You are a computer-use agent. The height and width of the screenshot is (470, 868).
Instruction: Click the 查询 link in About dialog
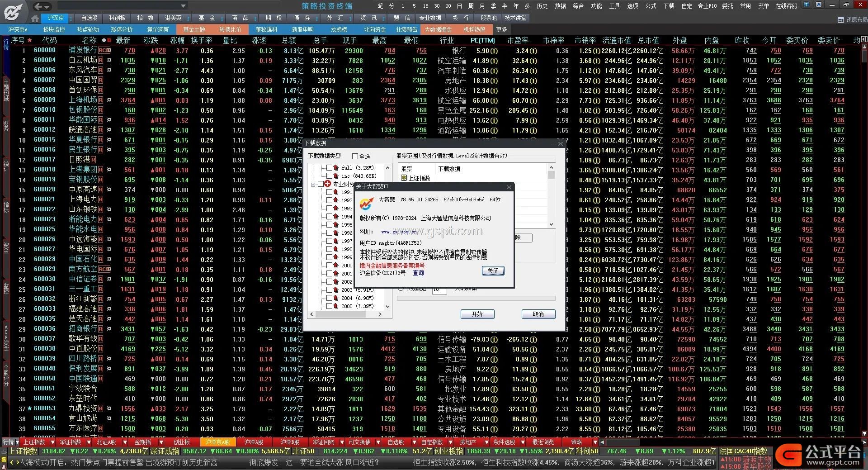pyautogui.click(x=418, y=273)
